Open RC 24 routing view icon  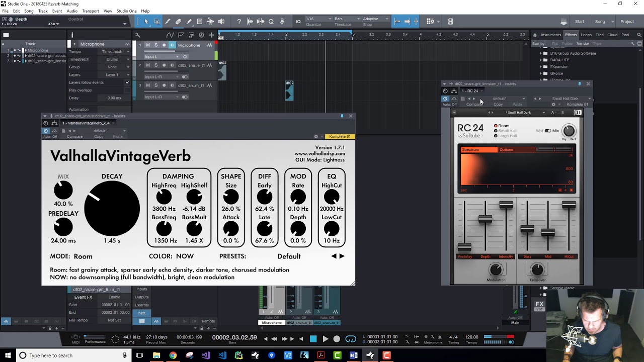(454, 91)
